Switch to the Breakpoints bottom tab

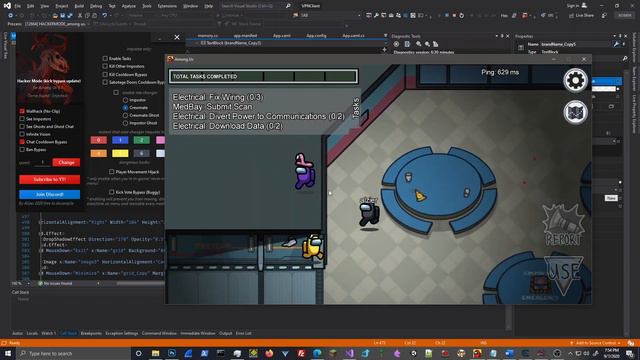click(91, 333)
